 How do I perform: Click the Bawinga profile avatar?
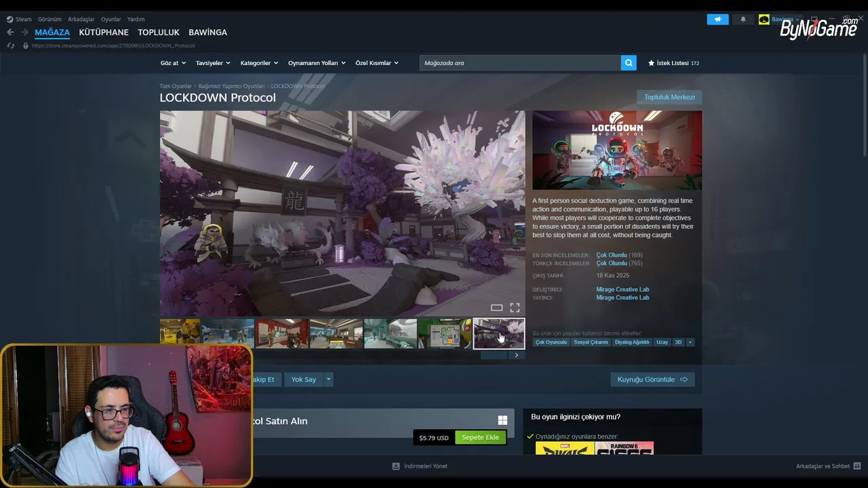click(764, 19)
